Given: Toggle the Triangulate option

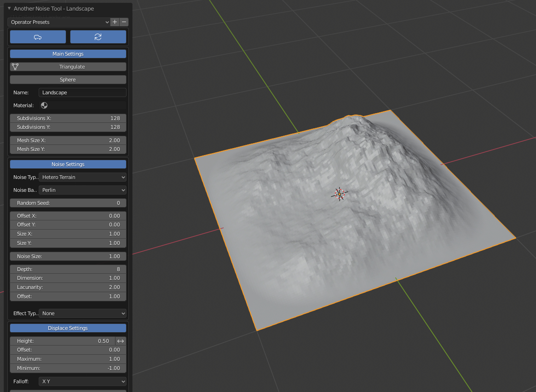Looking at the screenshot, I should [x=68, y=67].
